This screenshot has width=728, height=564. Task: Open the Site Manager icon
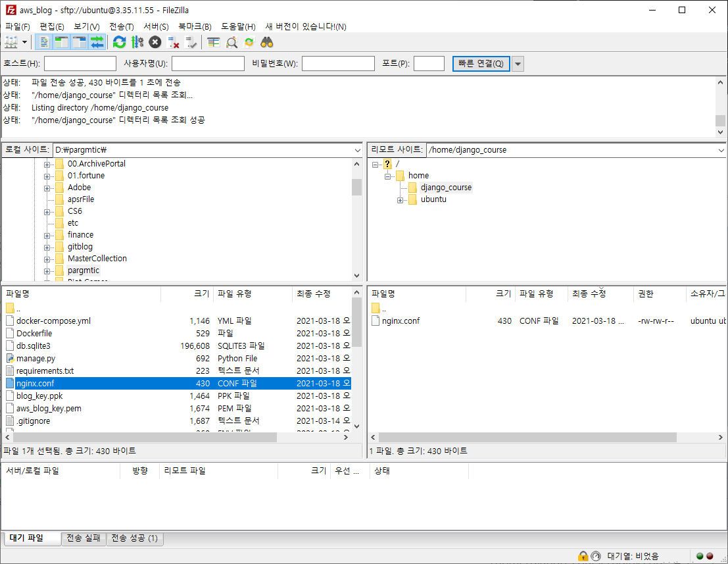click(11, 43)
